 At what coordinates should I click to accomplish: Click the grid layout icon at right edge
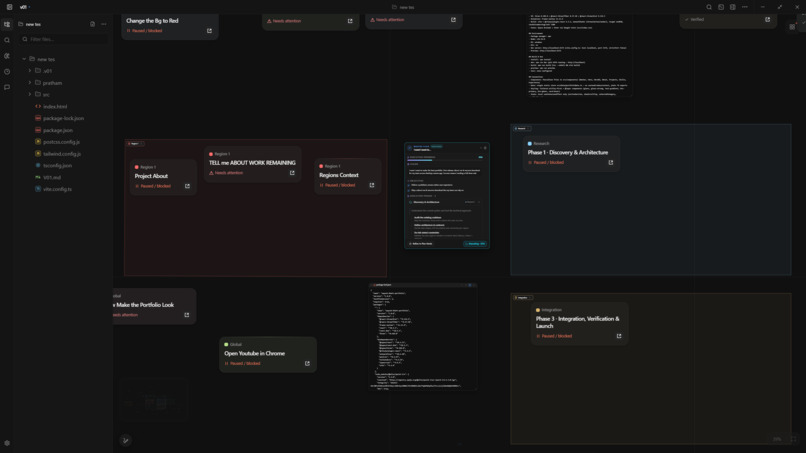point(792,27)
